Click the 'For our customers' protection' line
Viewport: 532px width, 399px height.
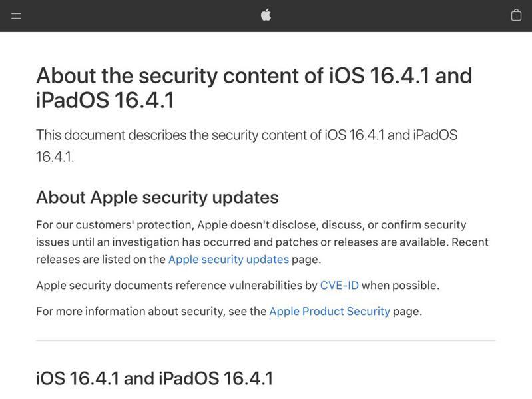[251, 225]
